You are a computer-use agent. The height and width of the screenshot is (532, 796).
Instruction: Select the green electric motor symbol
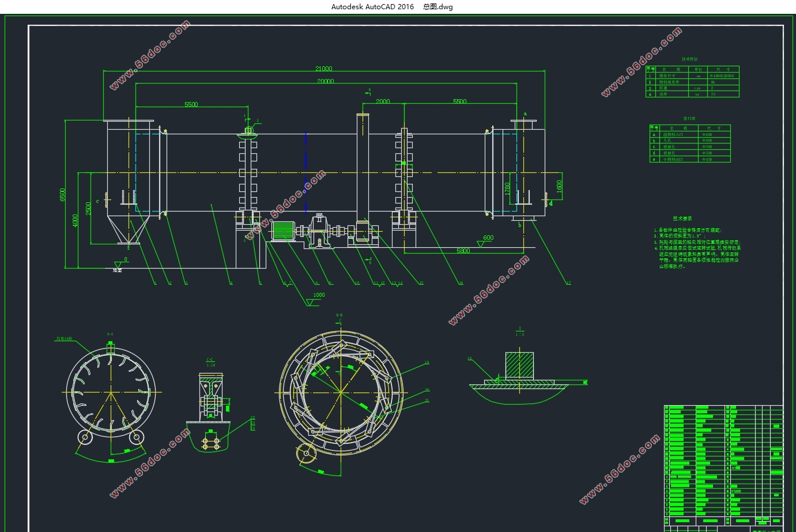[x=282, y=231]
